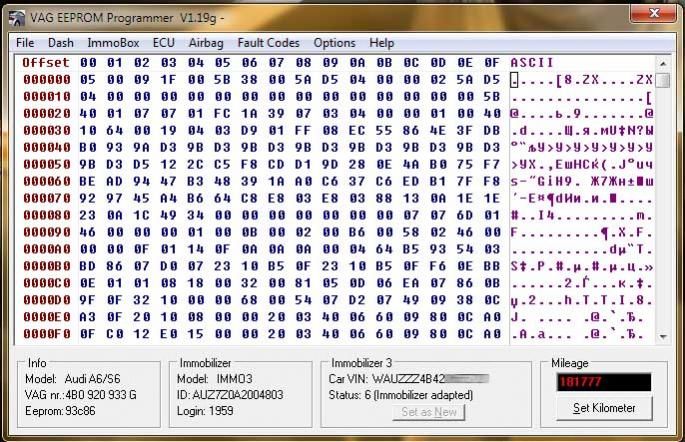The width and height of the screenshot is (685, 442).
Task: Click the 0F column header
Action: point(492,62)
